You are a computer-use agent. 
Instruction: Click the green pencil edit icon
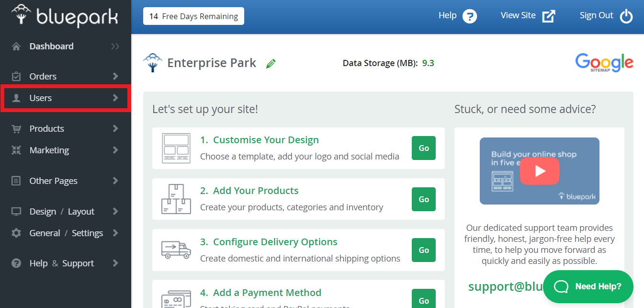[x=271, y=64]
